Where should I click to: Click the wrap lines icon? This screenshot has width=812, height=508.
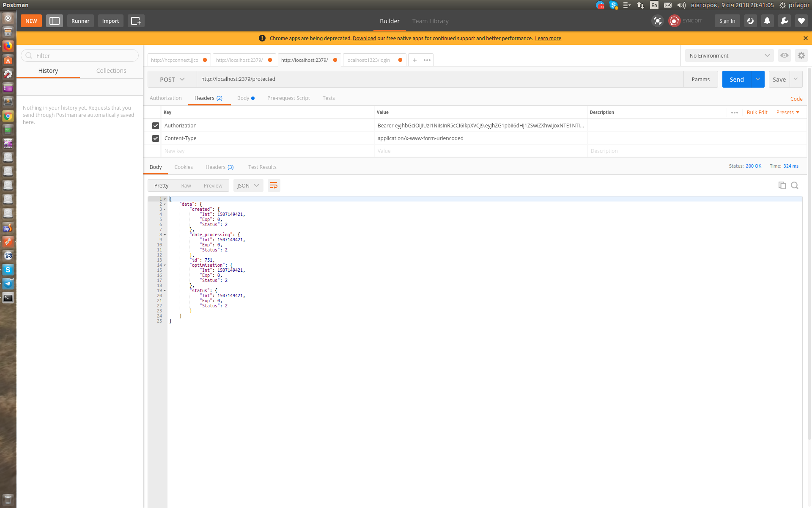(x=274, y=185)
